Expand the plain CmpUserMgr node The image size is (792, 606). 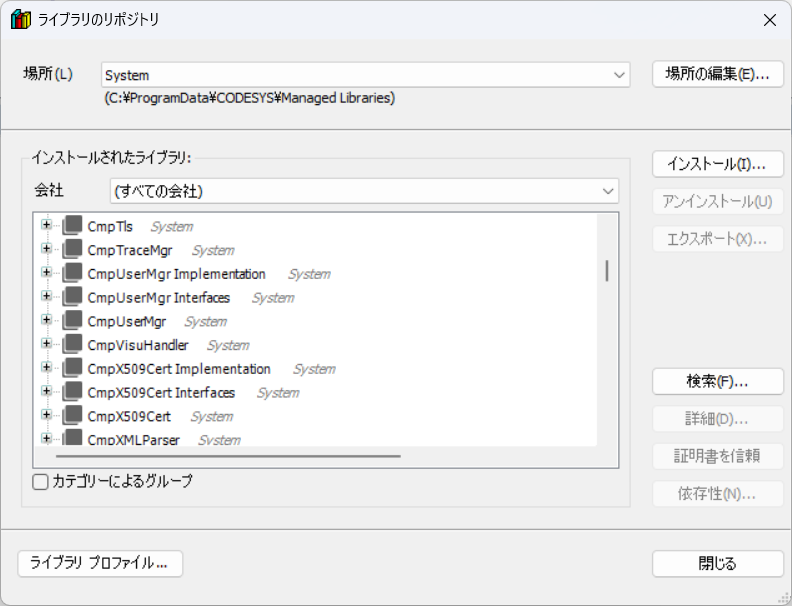(x=46, y=320)
